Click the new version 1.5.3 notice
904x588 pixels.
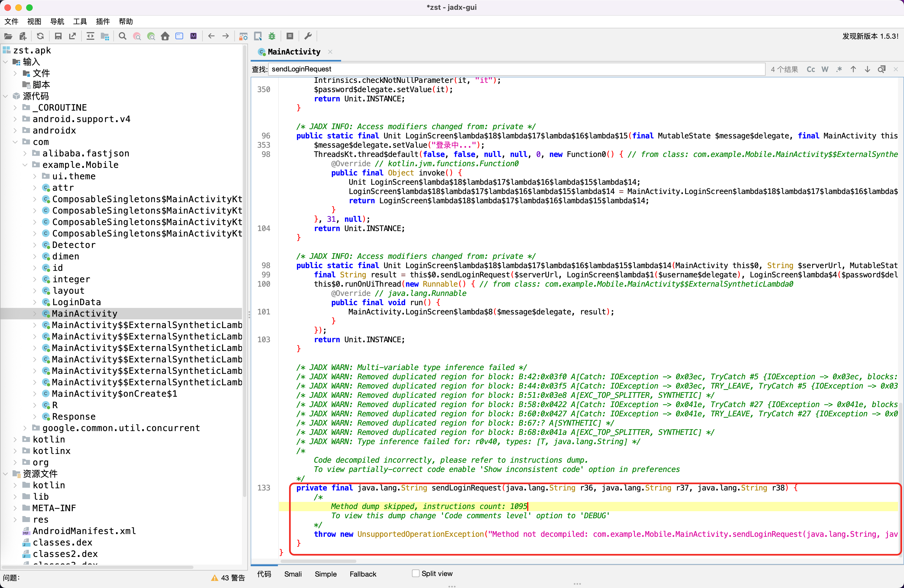click(870, 37)
